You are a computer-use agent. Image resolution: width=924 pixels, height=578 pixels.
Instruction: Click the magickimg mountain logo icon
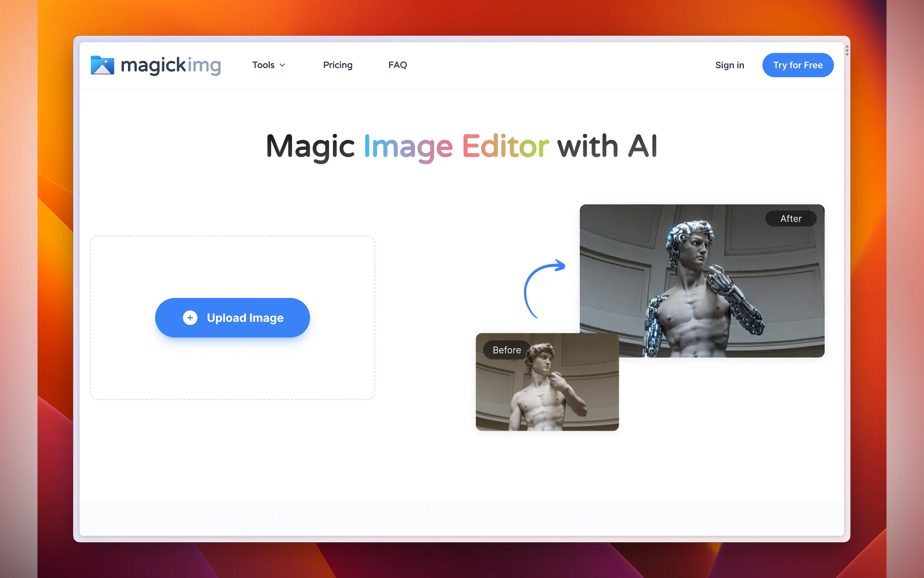pos(102,65)
